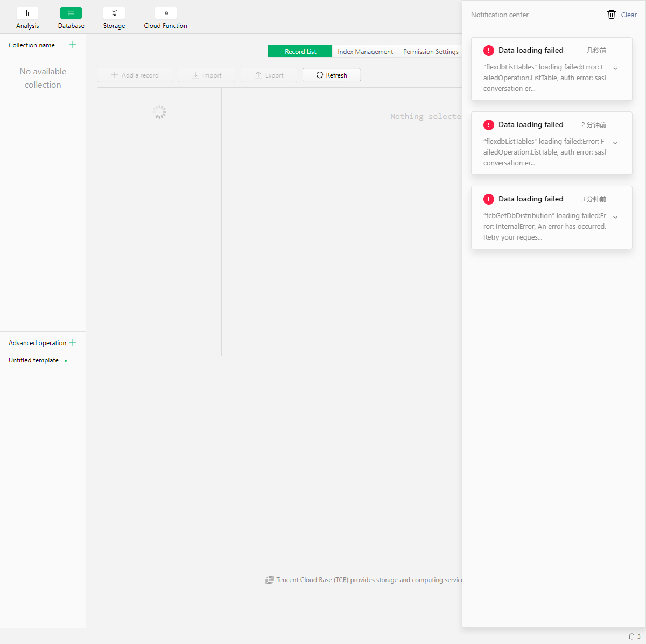The height and width of the screenshot is (644, 646).
Task: Select the Untitled template item
Action: coord(33,360)
